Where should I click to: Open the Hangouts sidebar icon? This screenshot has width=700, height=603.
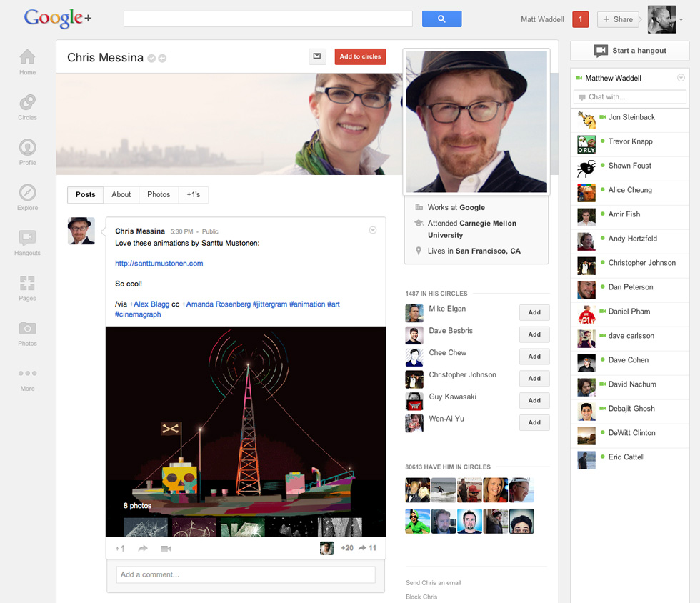point(27,242)
